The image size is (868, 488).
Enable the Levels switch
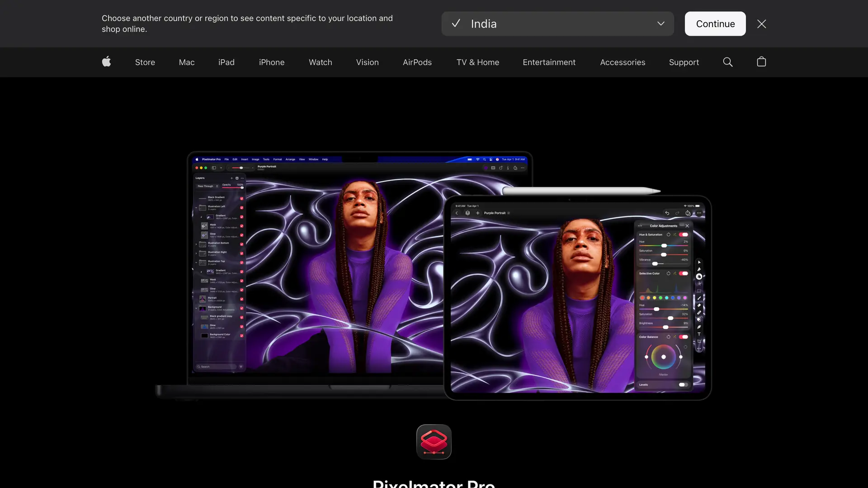tap(684, 385)
